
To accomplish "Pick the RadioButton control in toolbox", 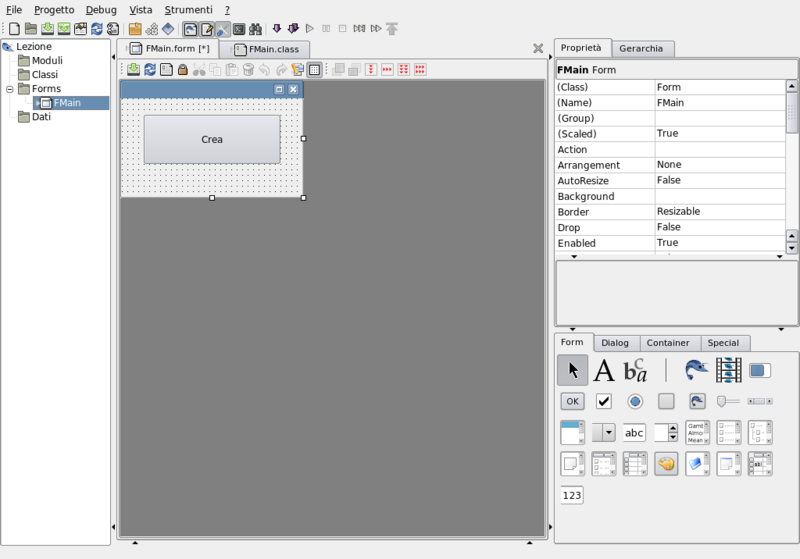I will click(x=635, y=401).
